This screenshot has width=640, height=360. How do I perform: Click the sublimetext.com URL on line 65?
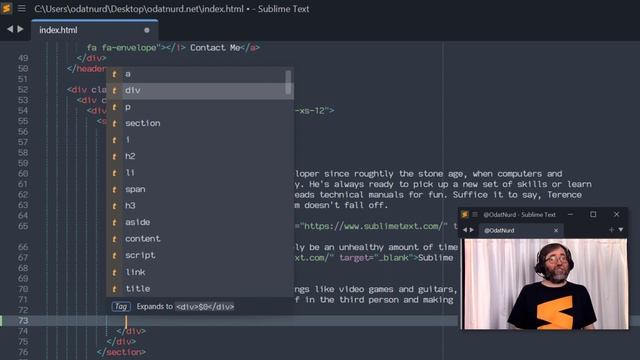tap(374, 226)
